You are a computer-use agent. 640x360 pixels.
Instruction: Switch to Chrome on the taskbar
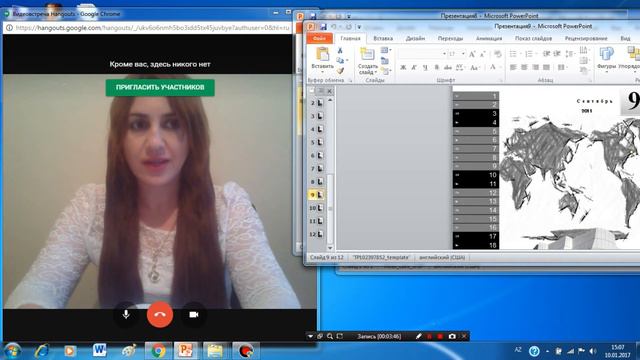[x=158, y=351]
